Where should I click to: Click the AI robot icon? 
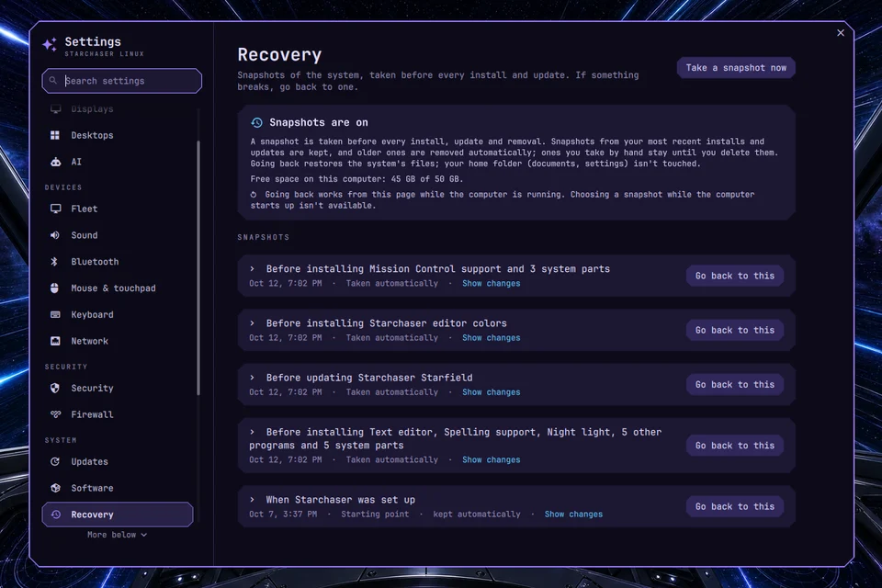click(x=55, y=162)
